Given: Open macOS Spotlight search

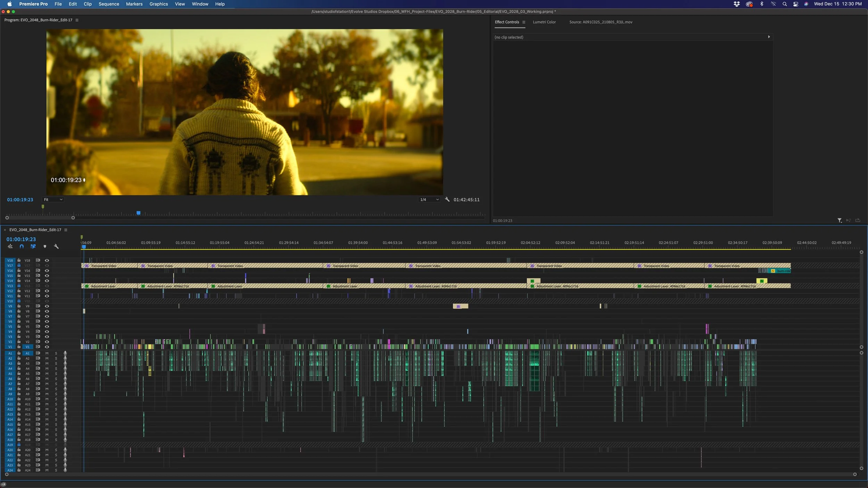Looking at the screenshot, I should tap(784, 4).
